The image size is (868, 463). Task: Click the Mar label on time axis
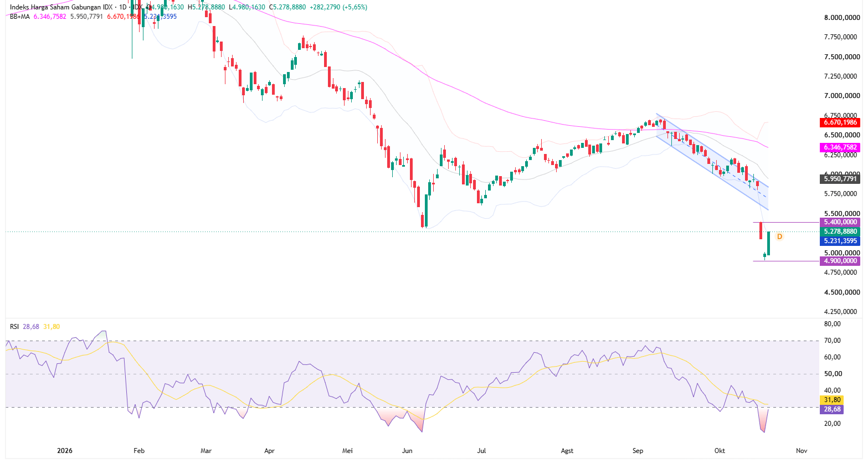coord(206,451)
